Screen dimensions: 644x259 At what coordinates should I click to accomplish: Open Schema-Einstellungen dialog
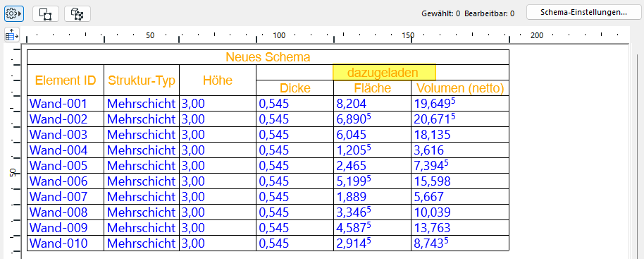pos(583,12)
